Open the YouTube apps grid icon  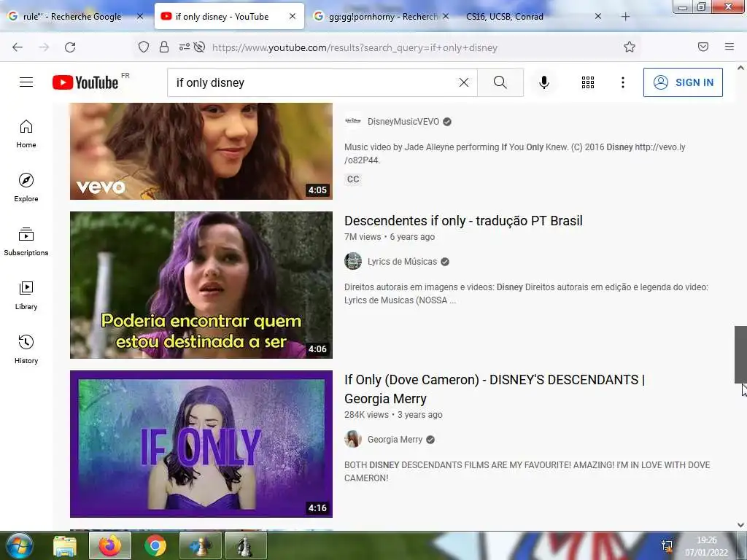point(588,82)
